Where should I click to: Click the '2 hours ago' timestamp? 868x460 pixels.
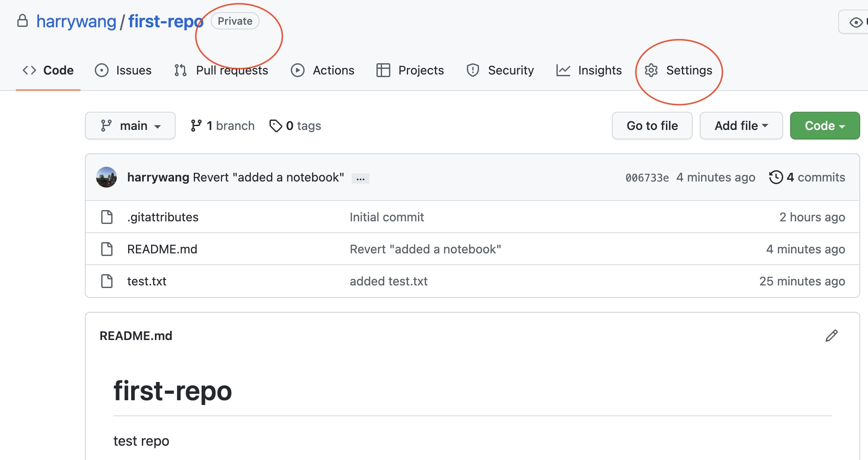coord(812,217)
